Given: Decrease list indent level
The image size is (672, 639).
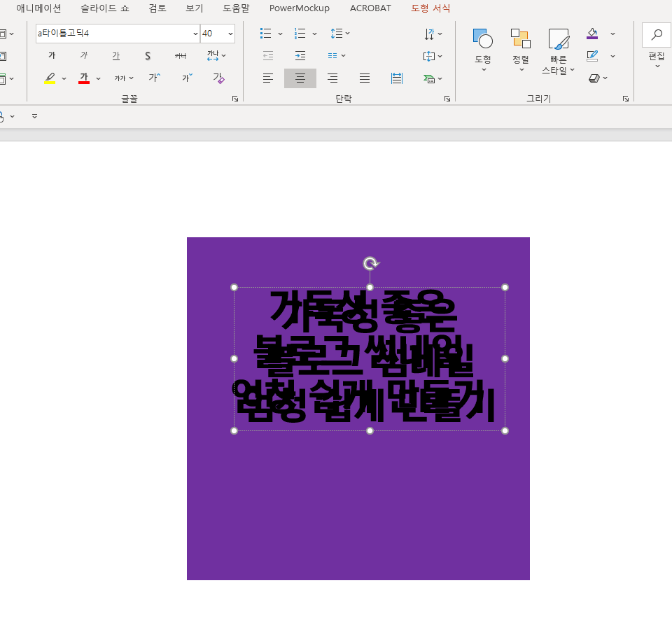Looking at the screenshot, I should point(268,55).
